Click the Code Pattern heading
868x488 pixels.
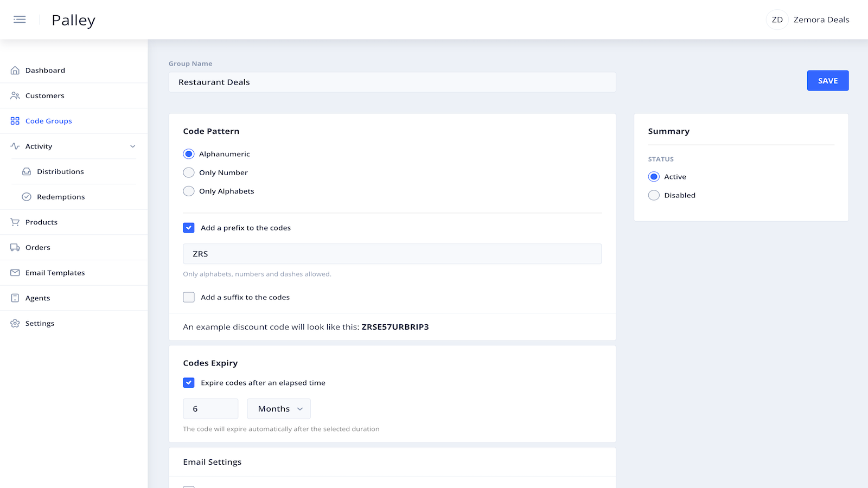(211, 131)
